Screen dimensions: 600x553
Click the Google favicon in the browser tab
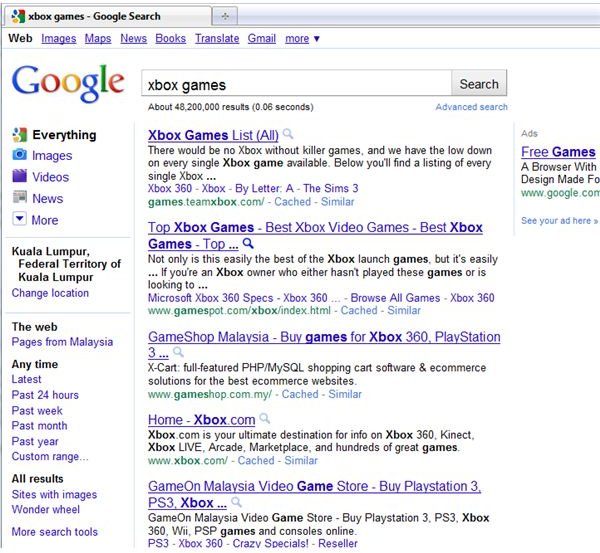tap(18, 16)
